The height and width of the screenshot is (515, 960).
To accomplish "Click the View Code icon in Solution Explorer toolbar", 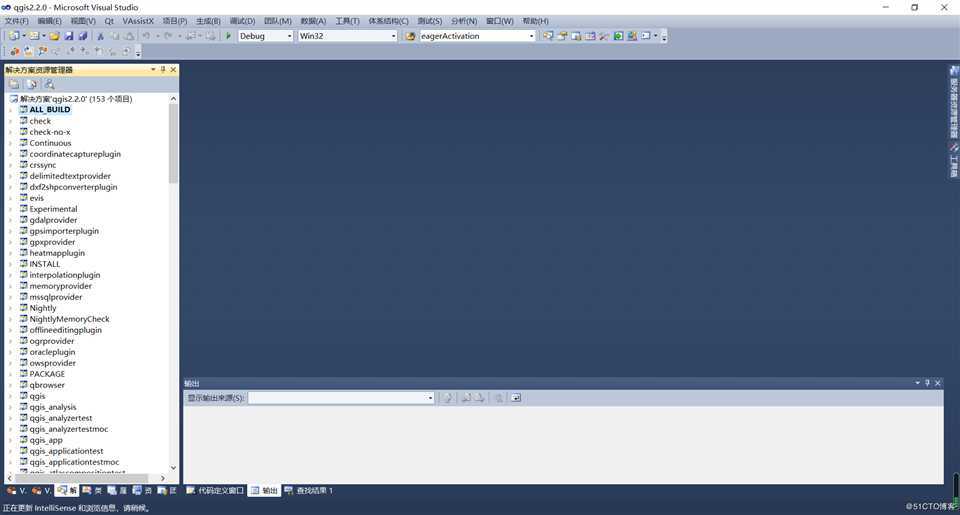I will (50, 85).
